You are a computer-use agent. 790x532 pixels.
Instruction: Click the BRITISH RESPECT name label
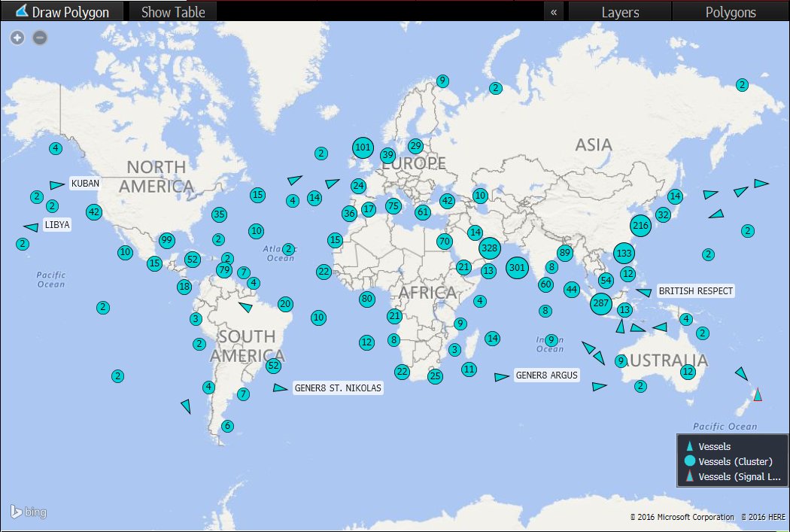pos(695,291)
